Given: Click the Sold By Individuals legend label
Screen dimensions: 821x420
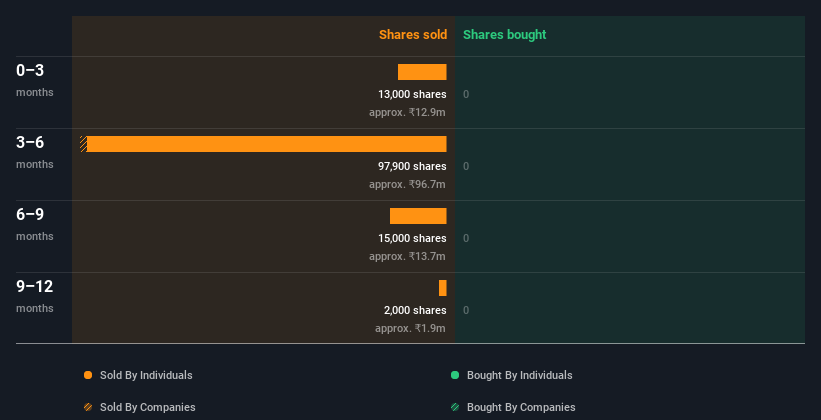Looking at the screenshot, I should [x=146, y=375].
